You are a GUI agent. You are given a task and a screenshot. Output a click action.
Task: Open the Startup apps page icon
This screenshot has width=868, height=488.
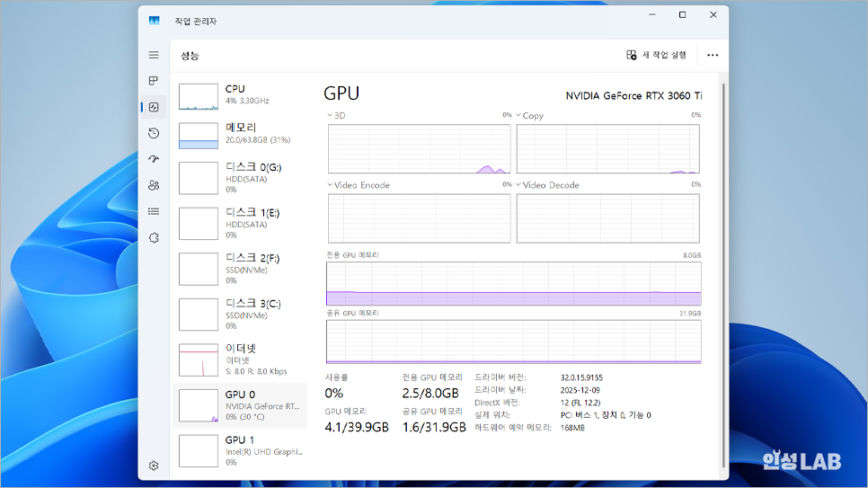154,159
